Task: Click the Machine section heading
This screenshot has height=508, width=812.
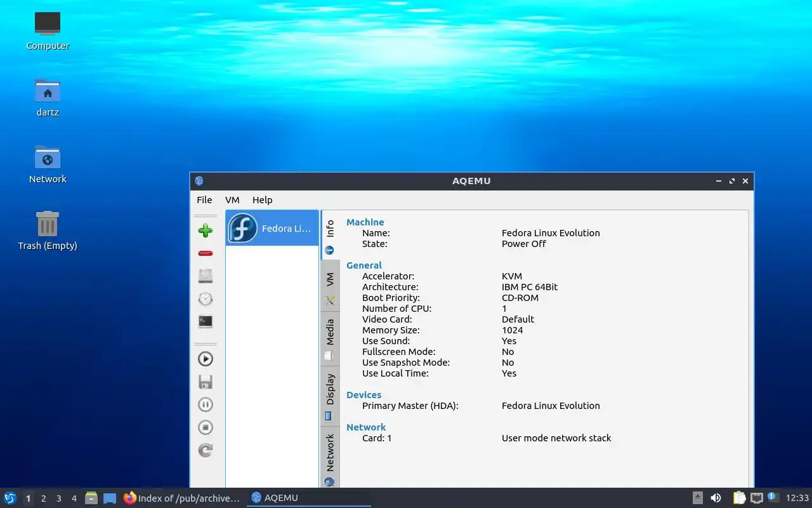Action: point(365,222)
